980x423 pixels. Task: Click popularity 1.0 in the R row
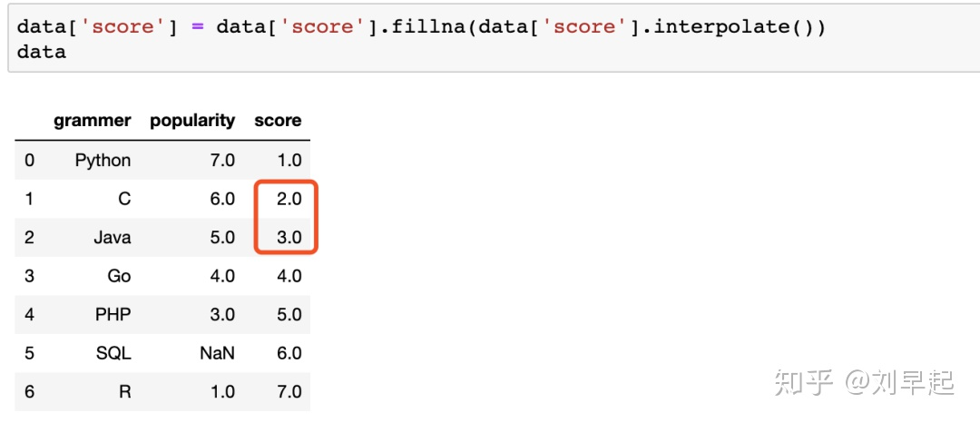(223, 392)
